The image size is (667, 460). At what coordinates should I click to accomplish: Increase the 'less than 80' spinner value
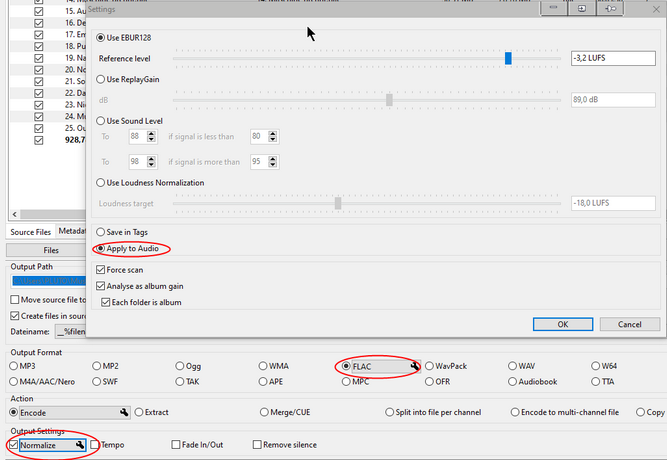pos(273,134)
